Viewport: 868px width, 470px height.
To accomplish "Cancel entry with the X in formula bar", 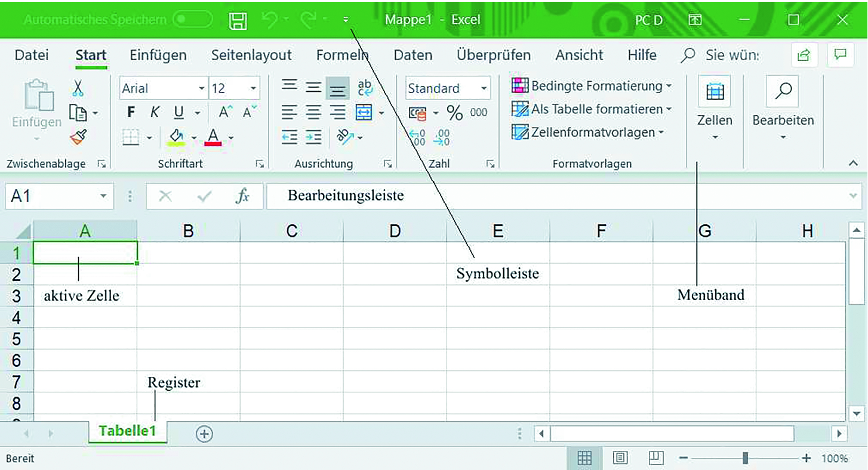I will point(165,196).
